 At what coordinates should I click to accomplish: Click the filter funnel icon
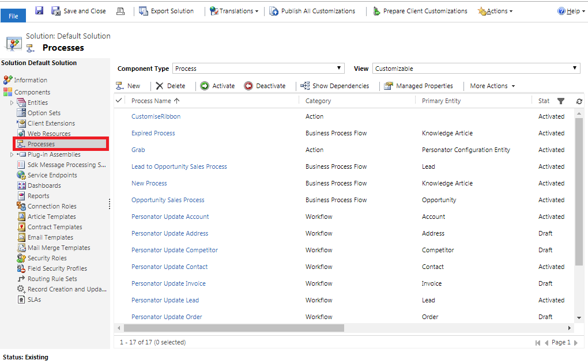(561, 101)
